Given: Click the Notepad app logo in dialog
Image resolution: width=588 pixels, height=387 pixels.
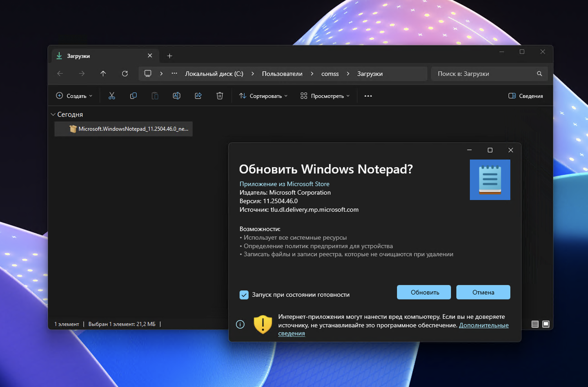Looking at the screenshot, I should click(490, 180).
